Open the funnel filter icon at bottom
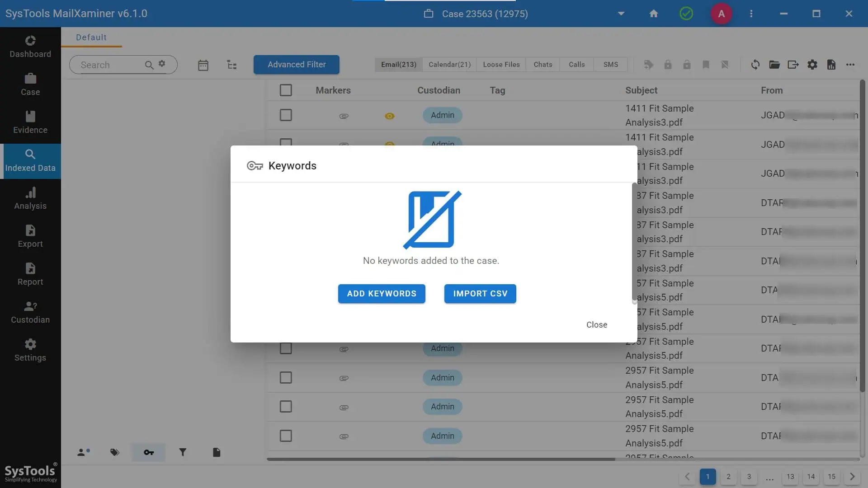The height and width of the screenshot is (488, 868). pos(183,452)
